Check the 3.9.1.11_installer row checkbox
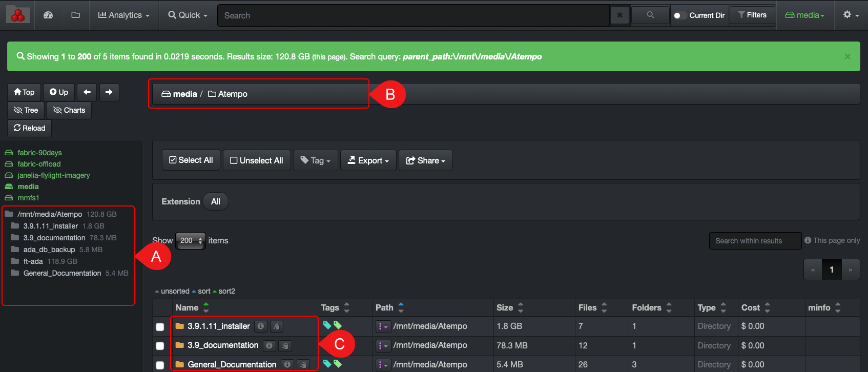The width and height of the screenshot is (868, 372). pyautogui.click(x=160, y=327)
